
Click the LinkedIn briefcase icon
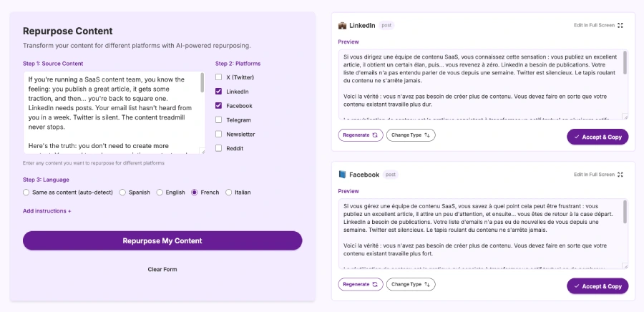[342, 26]
